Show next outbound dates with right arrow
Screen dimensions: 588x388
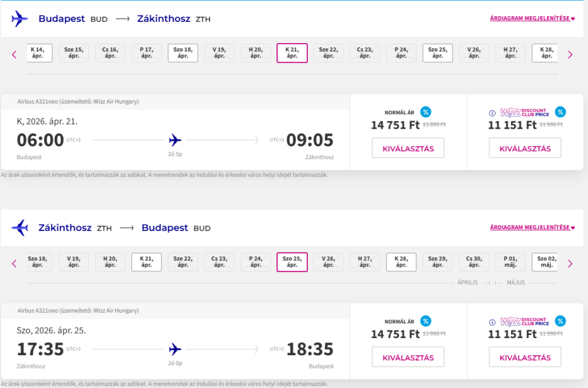click(570, 55)
